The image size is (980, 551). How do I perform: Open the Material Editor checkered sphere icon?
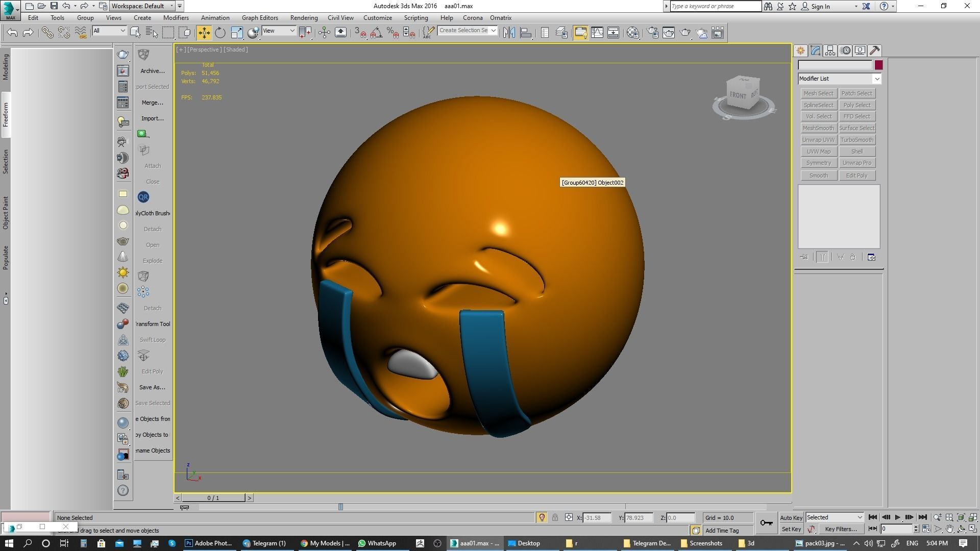click(633, 33)
